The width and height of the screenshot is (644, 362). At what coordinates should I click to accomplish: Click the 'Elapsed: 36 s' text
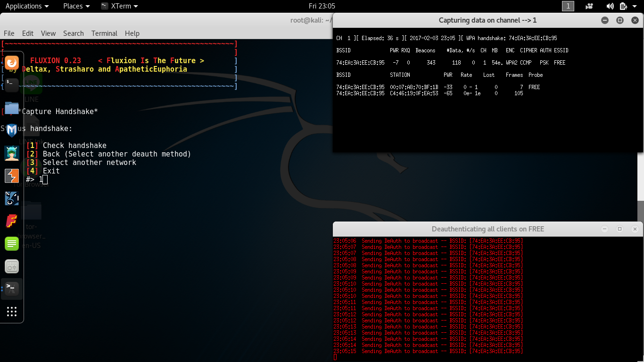[x=380, y=38]
